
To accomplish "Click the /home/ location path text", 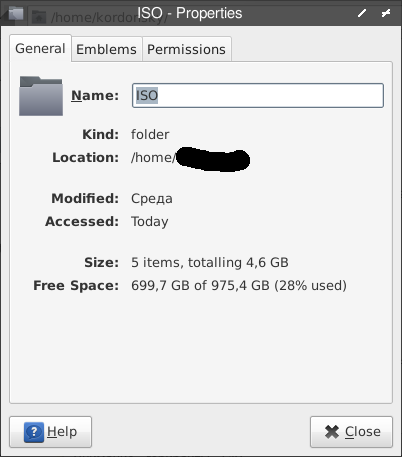I will coord(153,157).
